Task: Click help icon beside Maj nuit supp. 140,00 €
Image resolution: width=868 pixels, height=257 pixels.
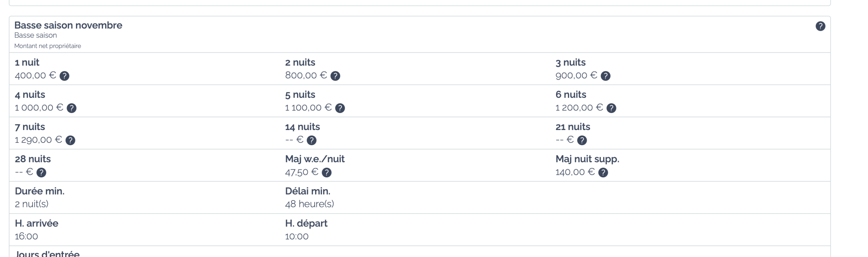Action: pyautogui.click(x=603, y=172)
